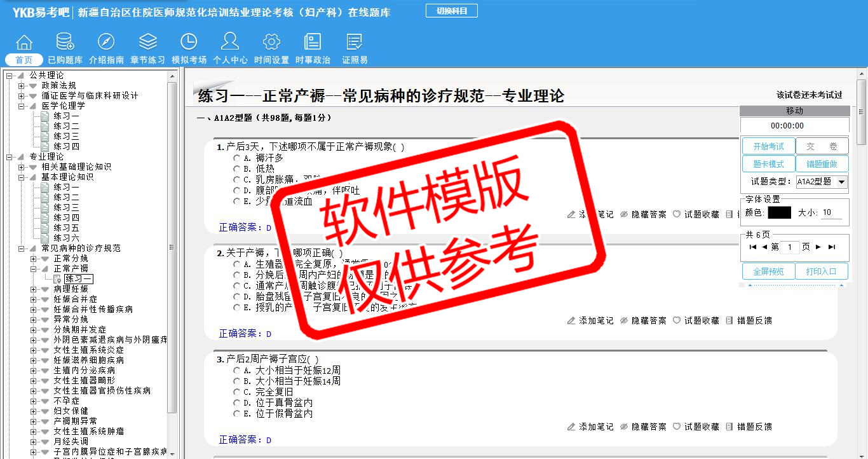This screenshot has height=459, width=868.
Task: Click the 切换科目 button
Action: (x=451, y=11)
